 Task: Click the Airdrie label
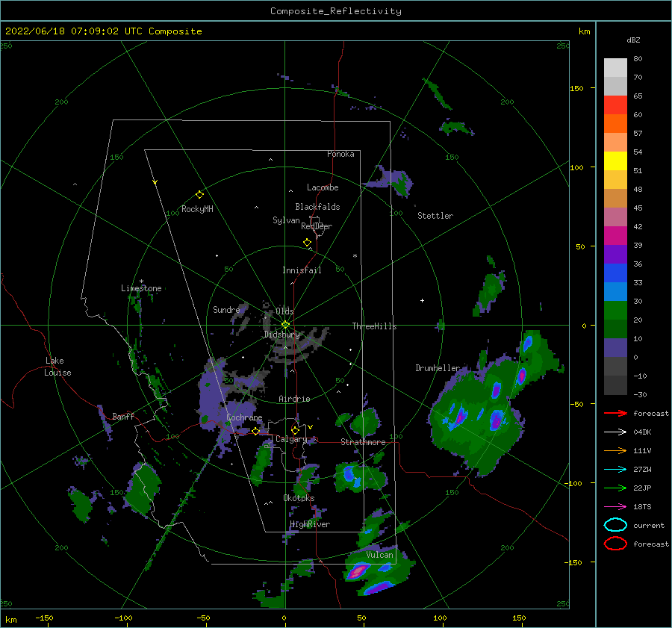point(294,399)
